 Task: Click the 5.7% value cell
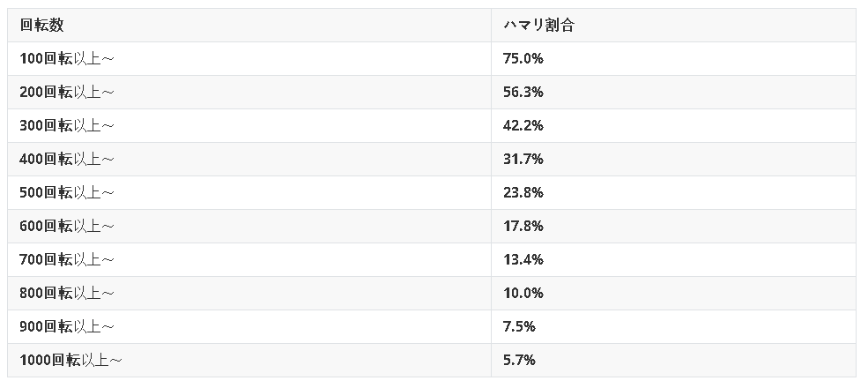tap(519, 361)
